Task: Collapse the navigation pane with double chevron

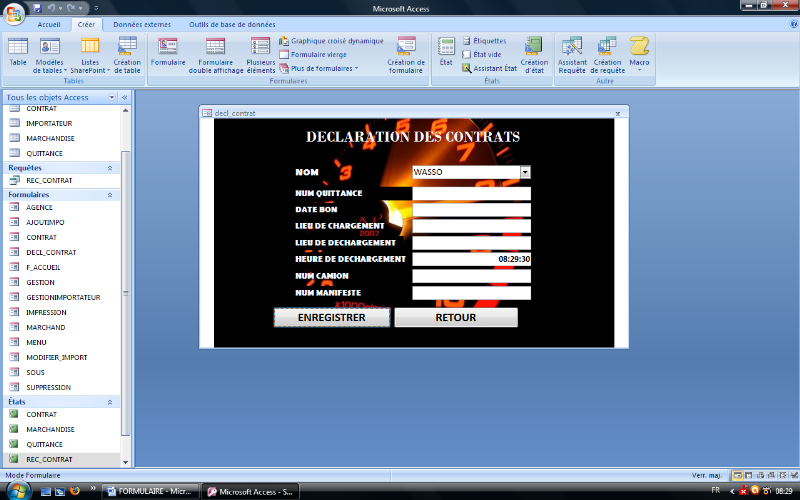Action: pyautogui.click(x=124, y=97)
